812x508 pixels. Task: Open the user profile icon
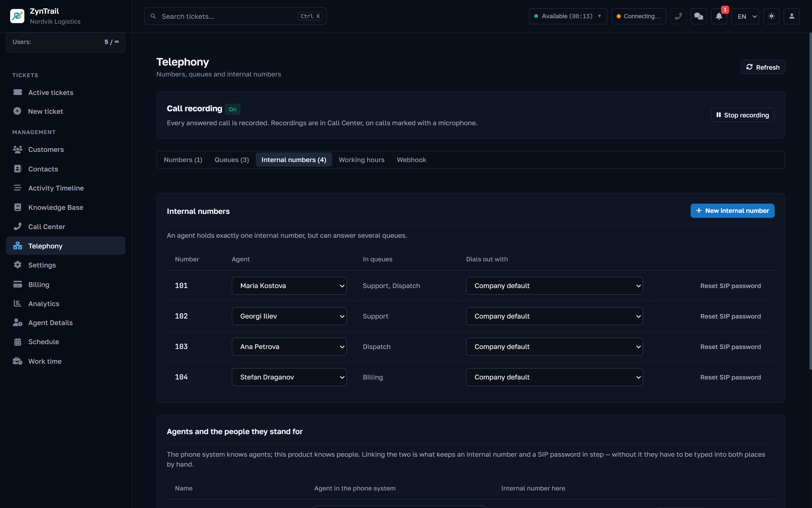click(791, 16)
